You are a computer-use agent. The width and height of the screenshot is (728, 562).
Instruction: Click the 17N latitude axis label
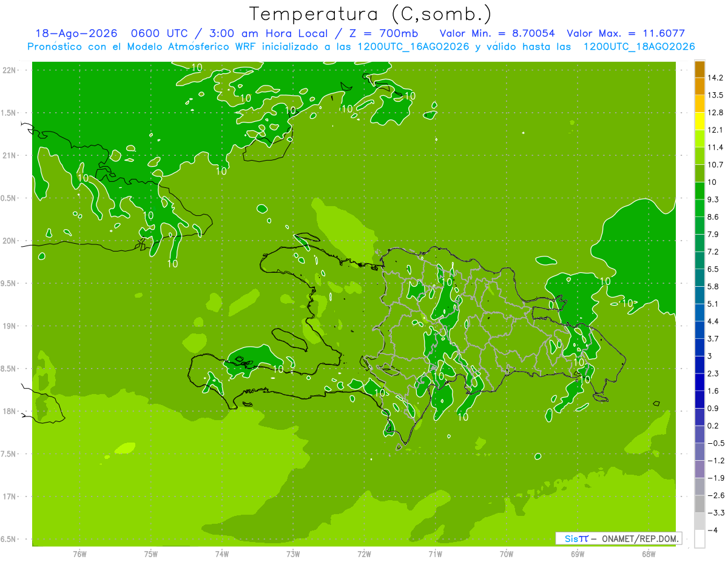pyautogui.click(x=10, y=497)
